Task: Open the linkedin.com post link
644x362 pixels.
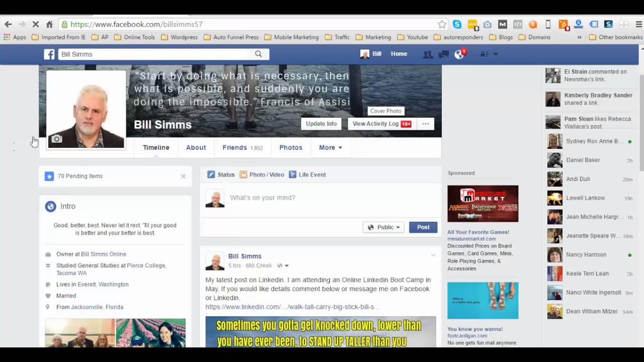Action: (292, 307)
